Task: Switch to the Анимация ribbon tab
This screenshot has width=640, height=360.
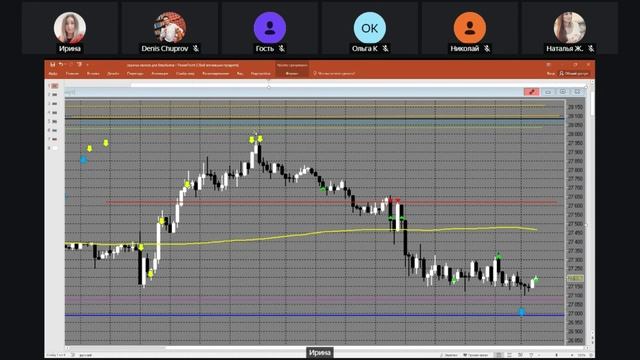Action: pos(160,73)
